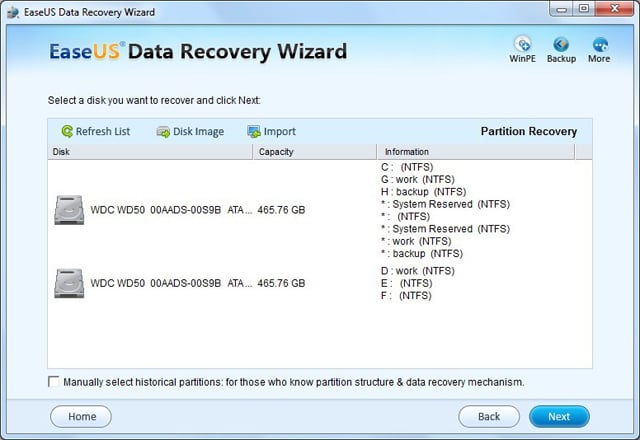Select the D: work (NTFS) partition
This screenshot has width=640, height=440.
[418, 271]
